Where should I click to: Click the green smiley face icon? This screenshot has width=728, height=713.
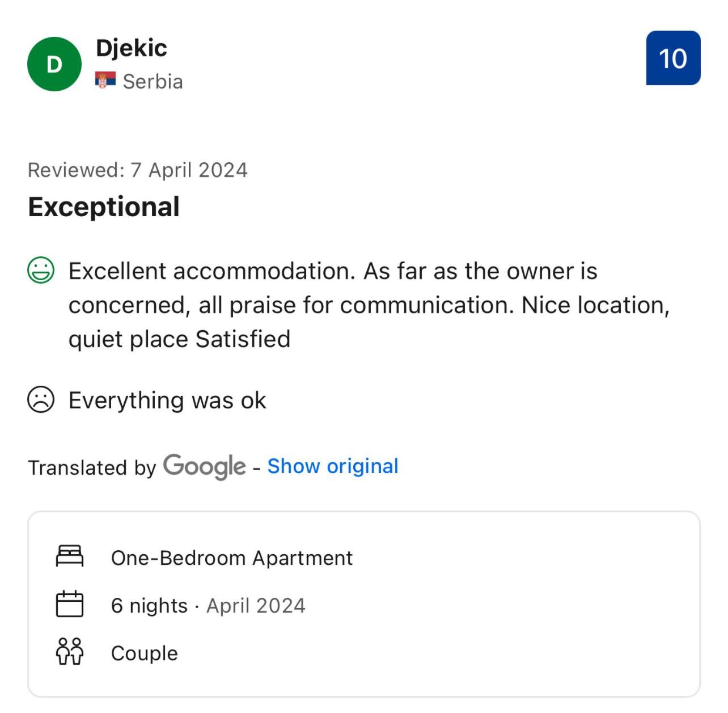41,271
